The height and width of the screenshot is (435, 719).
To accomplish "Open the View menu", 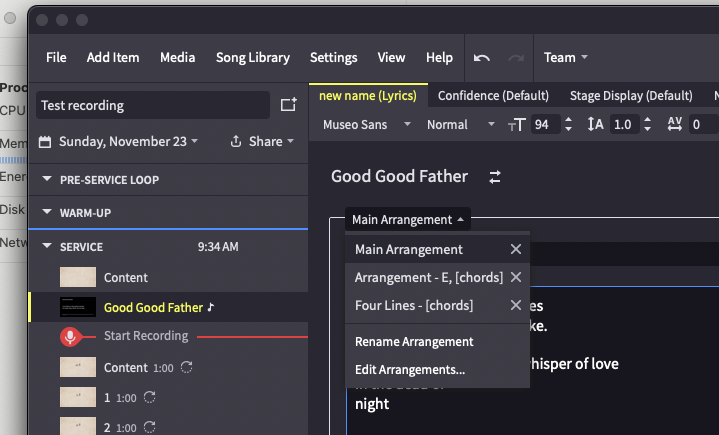I will click(391, 57).
